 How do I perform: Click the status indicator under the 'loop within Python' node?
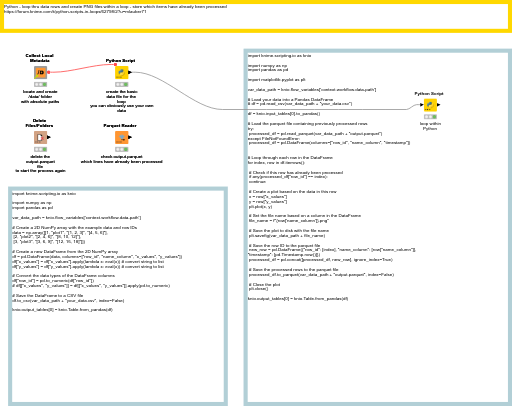click(x=430, y=117)
